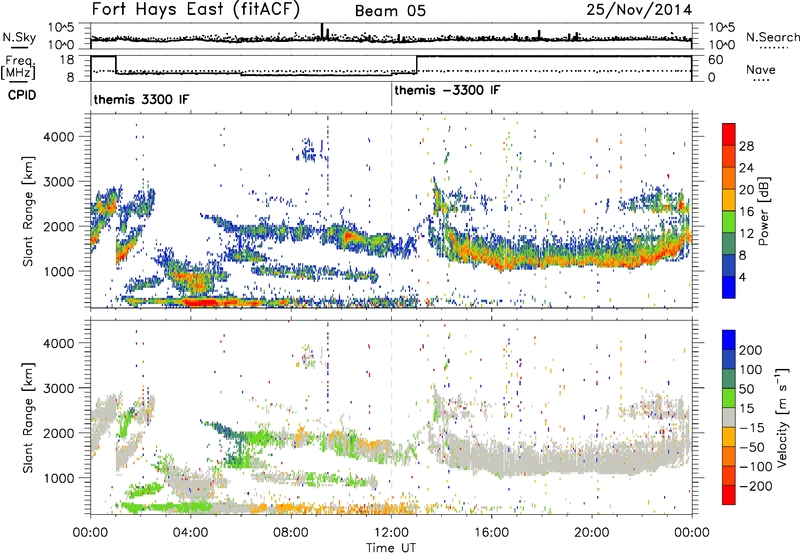
Task: Click the bright blue bottom Power colorbar segment
Action: coord(729,287)
